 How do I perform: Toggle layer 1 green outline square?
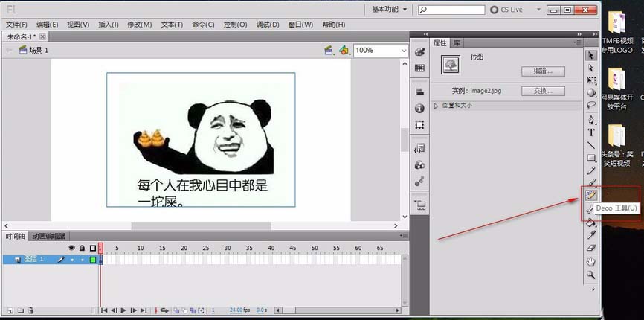(93, 260)
